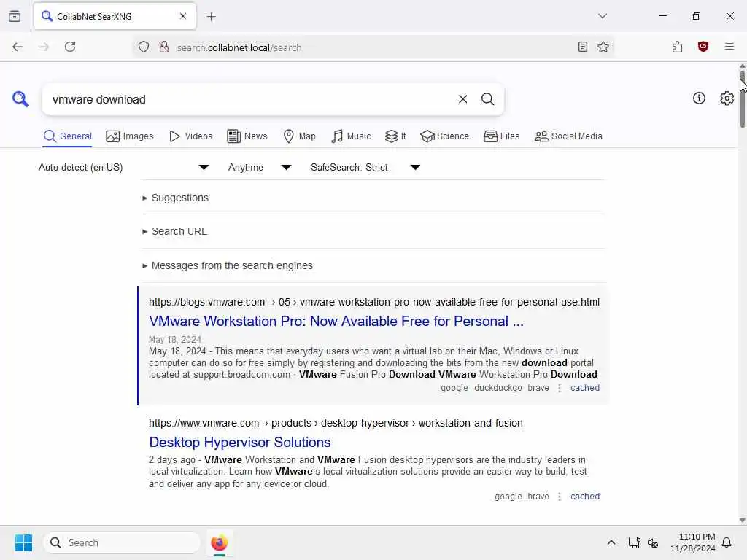Expand Messages from the search engines
Viewport: 747px width, 560px height.
point(228,265)
